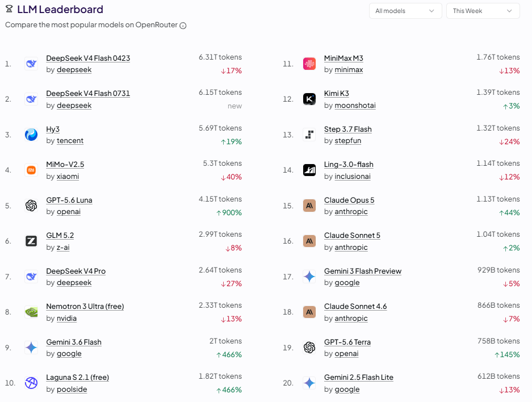Visit the tencent author page
Viewport: 532px width, 402px height.
[x=70, y=140]
